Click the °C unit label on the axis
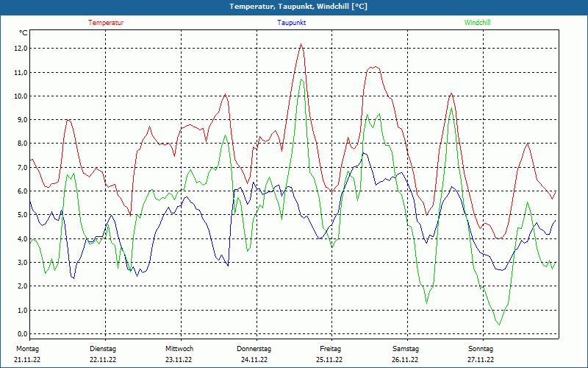The image size is (588, 368). click(24, 33)
